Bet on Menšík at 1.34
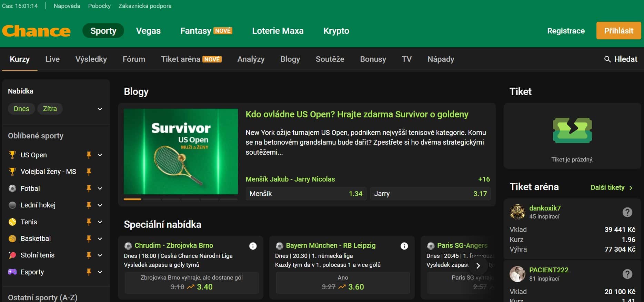Viewport: 644px width, 302px height. coord(306,194)
